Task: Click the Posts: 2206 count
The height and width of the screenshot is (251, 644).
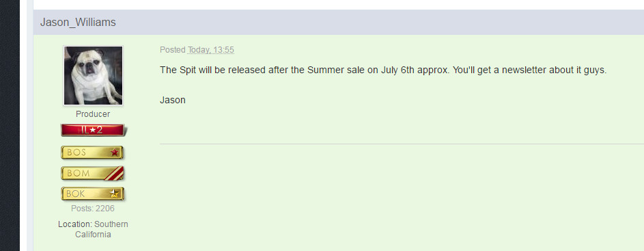Action: point(93,209)
